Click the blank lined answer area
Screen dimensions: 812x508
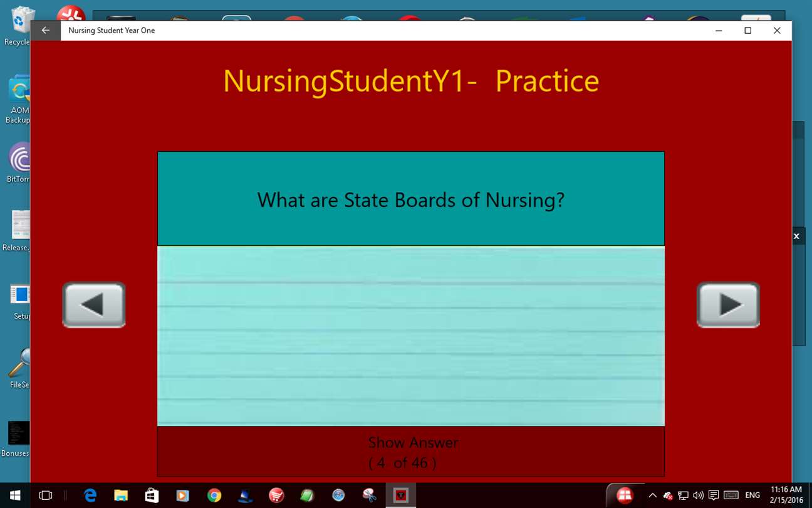(411, 336)
